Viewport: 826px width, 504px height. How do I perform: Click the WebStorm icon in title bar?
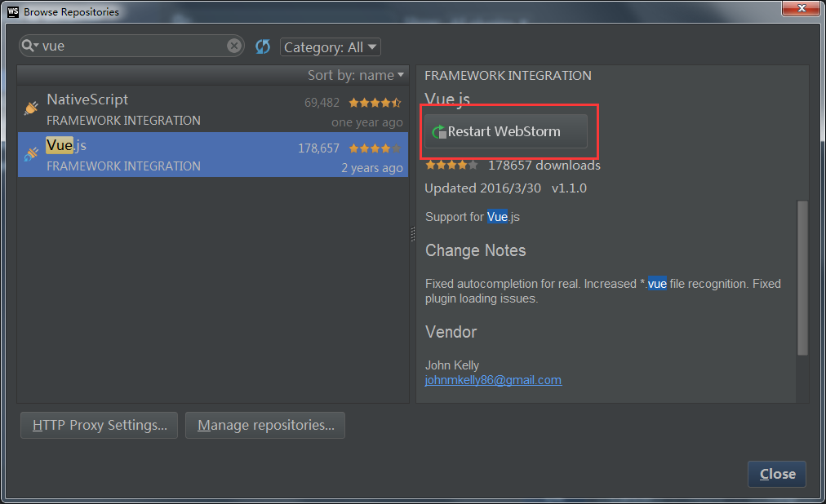point(12,11)
